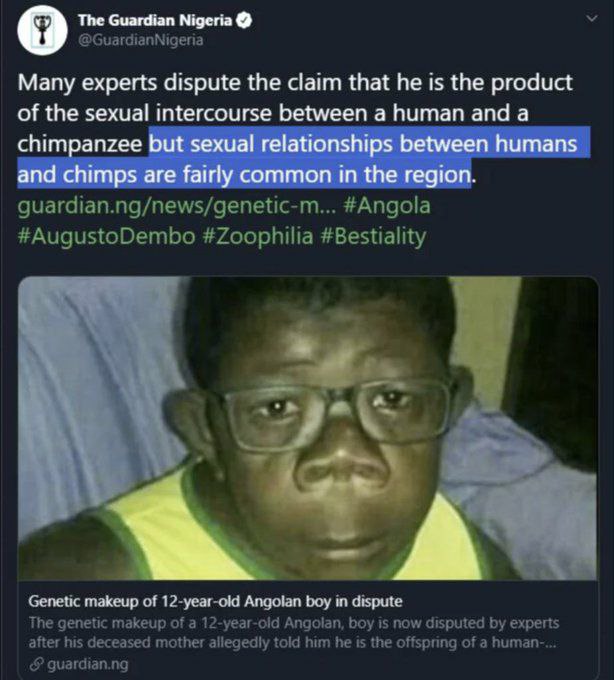The width and height of the screenshot is (614, 680).
Task: Select the #AugustoDembo hashtag
Action: 101,237
